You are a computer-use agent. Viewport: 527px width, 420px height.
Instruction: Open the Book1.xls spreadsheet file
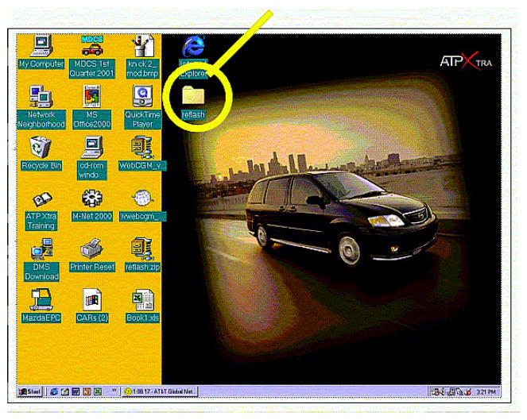(142, 300)
